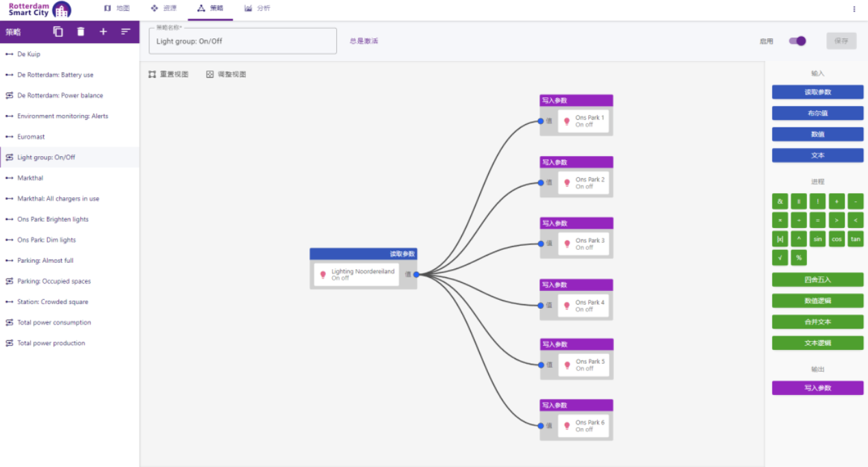Click the copy strategy icon in sidebar header
This screenshot has height=467, width=868.
tap(58, 31)
